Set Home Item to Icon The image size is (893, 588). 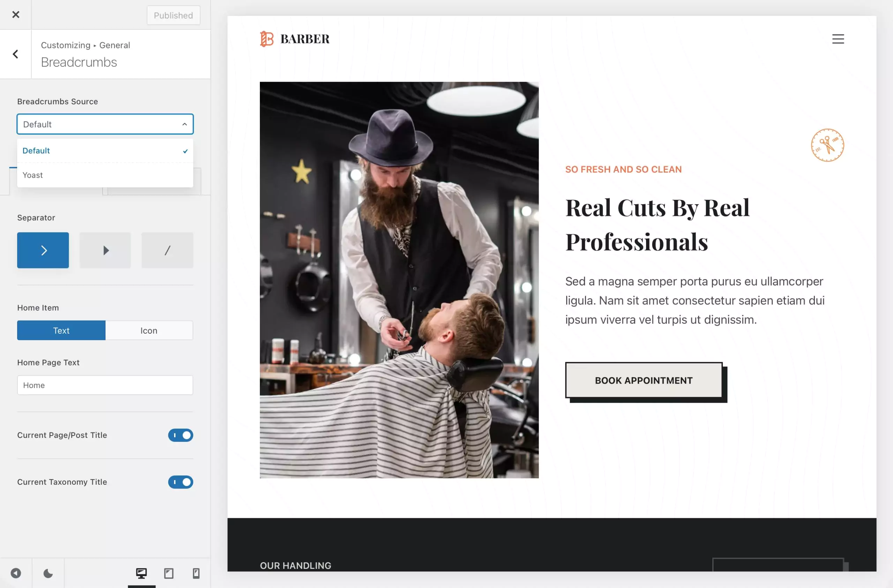[149, 330]
